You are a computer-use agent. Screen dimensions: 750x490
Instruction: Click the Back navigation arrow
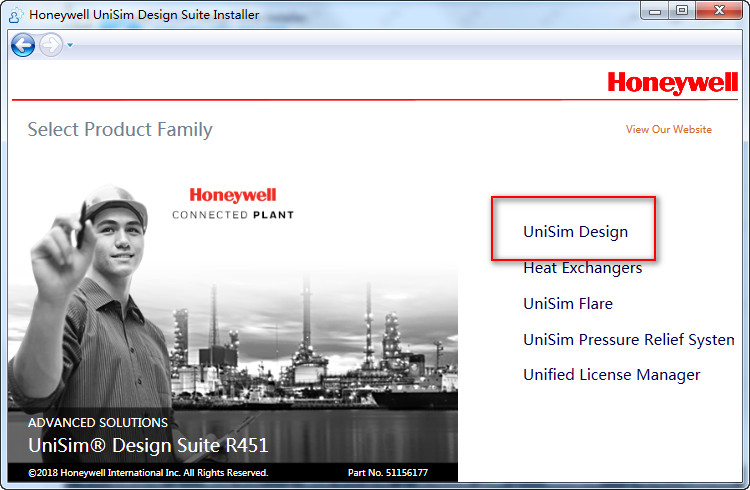pos(22,45)
